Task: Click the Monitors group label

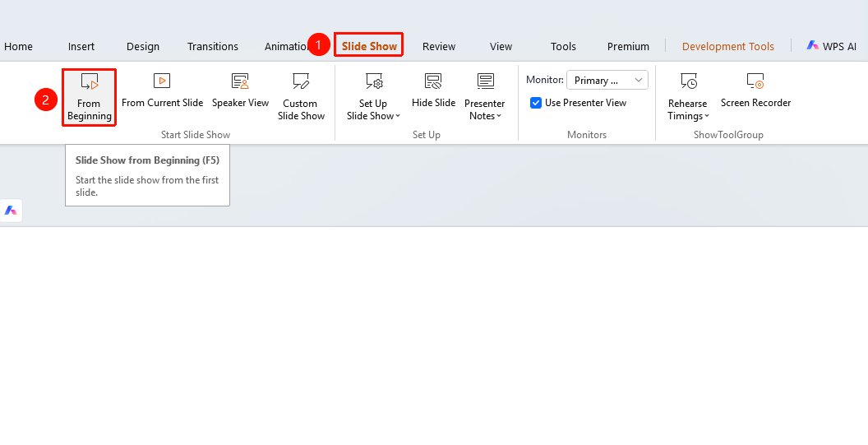Action: [x=587, y=135]
